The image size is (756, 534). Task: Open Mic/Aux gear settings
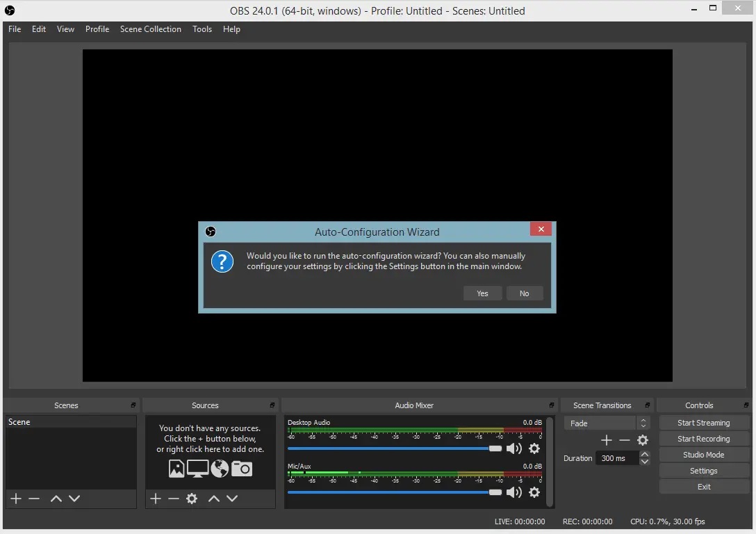534,492
